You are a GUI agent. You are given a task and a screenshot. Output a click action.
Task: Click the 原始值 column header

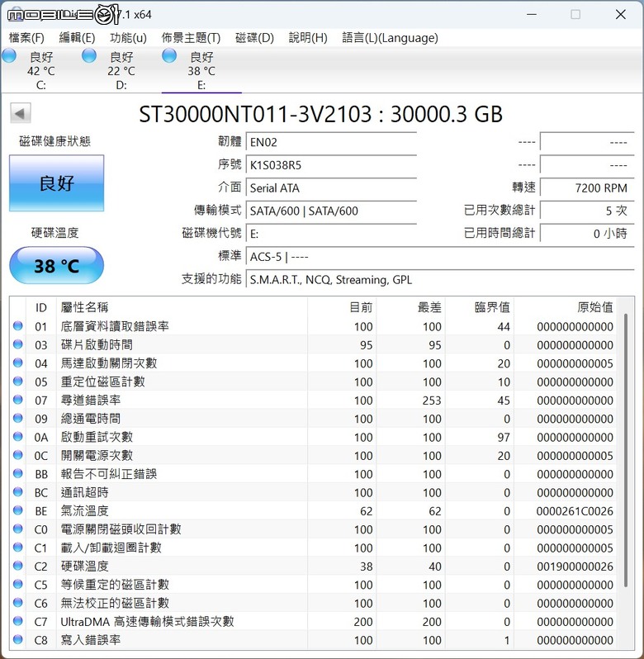[x=565, y=308]
